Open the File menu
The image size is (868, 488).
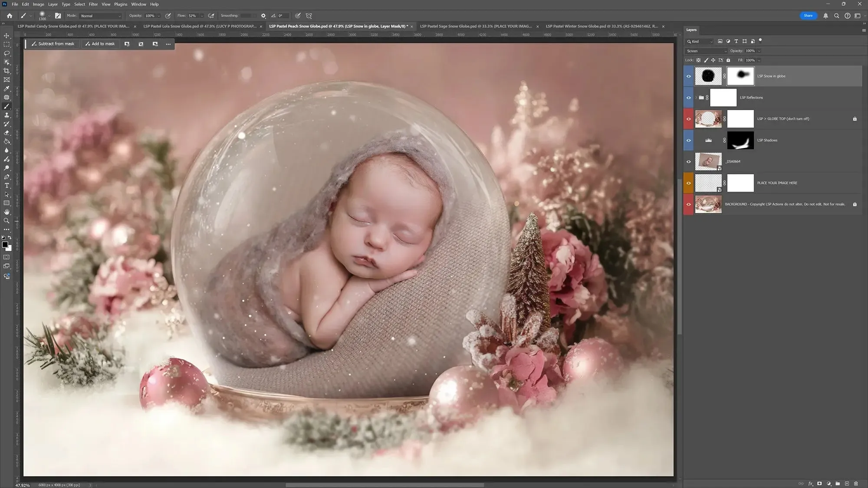click(15, 4)
